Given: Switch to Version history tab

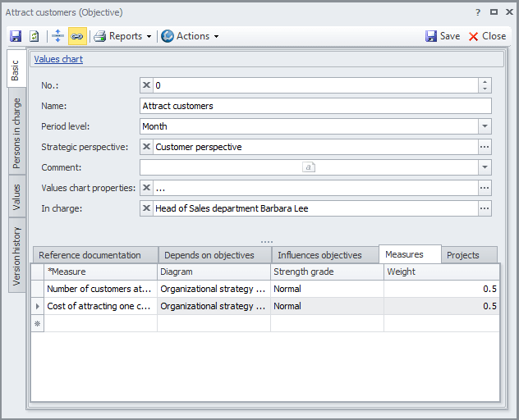Looking at the screenshot, I should coord(16,256).
